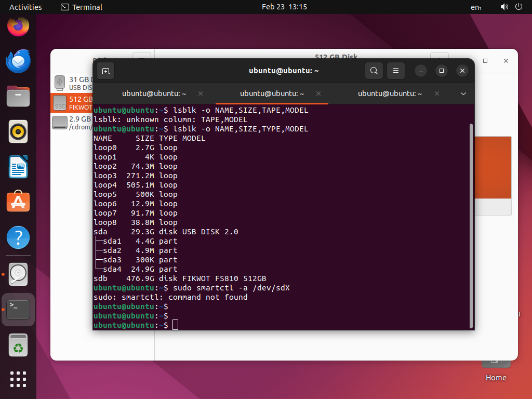Open the terminal hamburger menu

[x=396, y=71]
